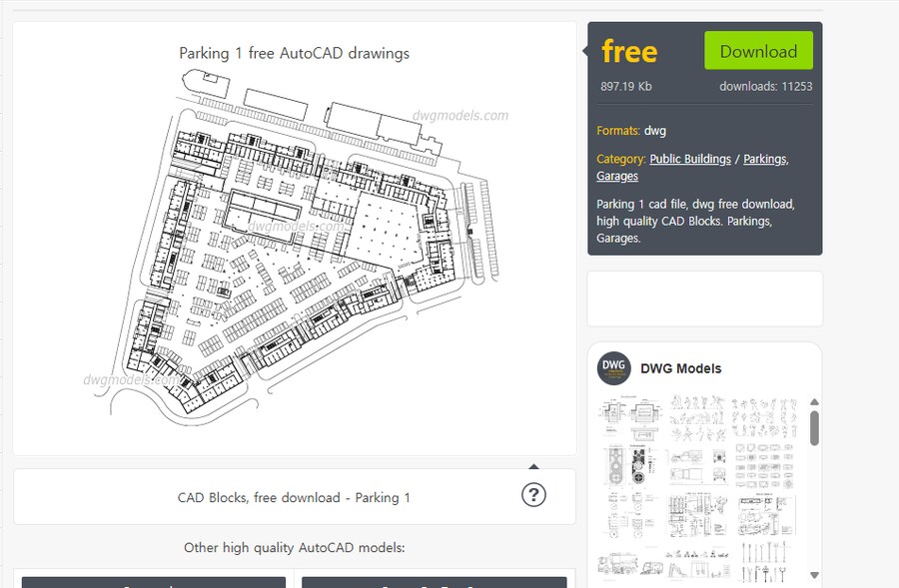Image resolution: width=899 pixels, height=588 pixels.
Task: Open the DWG Models title link
Action: click(680, 368)
